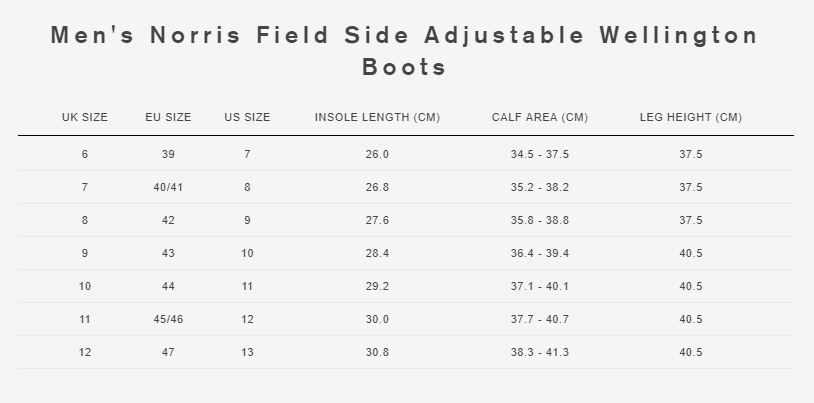Select the EU size 45/46 cell
The height and width of the screenshot is (403, 814).
168,319
